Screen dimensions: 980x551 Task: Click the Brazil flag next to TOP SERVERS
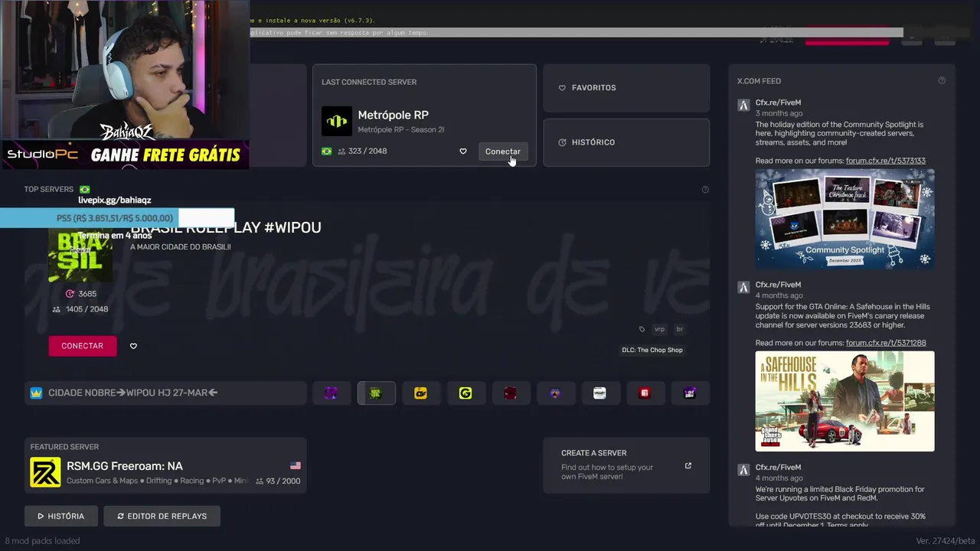84,189
